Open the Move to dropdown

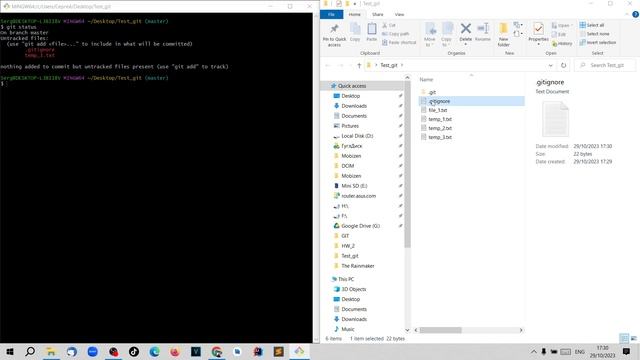click(x=430, y=35)
